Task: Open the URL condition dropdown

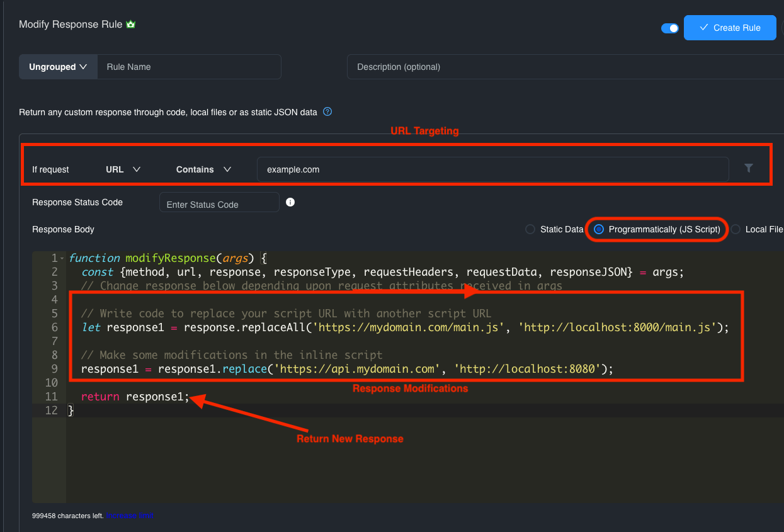Action: click(x=123, y=169)
